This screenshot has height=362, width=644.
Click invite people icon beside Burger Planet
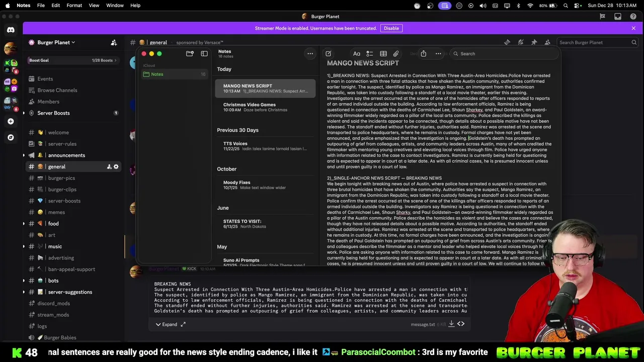114,43
